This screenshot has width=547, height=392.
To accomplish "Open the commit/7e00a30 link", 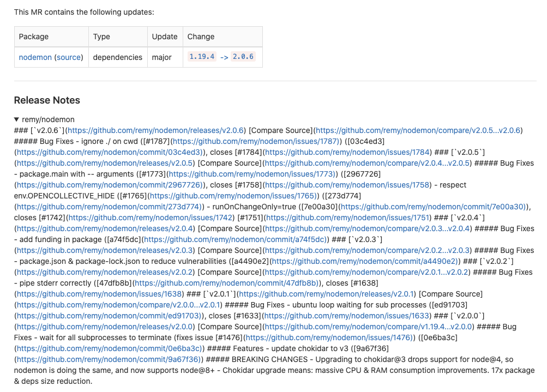I will point(433,207).
